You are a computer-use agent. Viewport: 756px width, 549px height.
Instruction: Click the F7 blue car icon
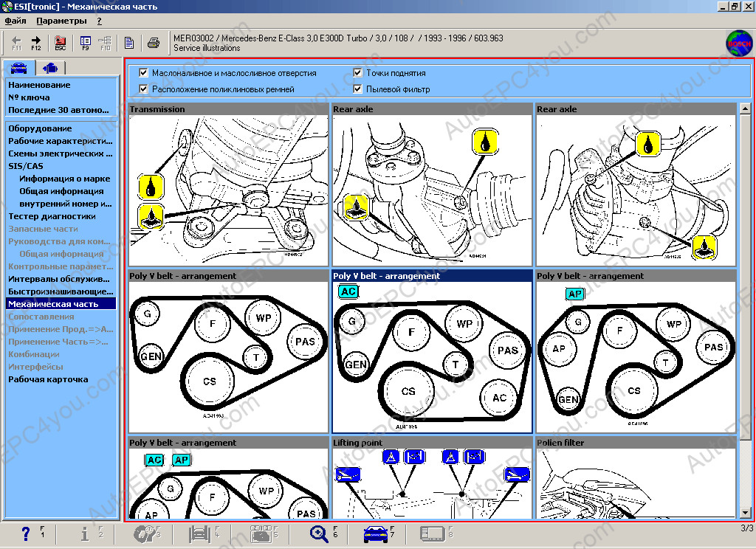coord(376,534)
